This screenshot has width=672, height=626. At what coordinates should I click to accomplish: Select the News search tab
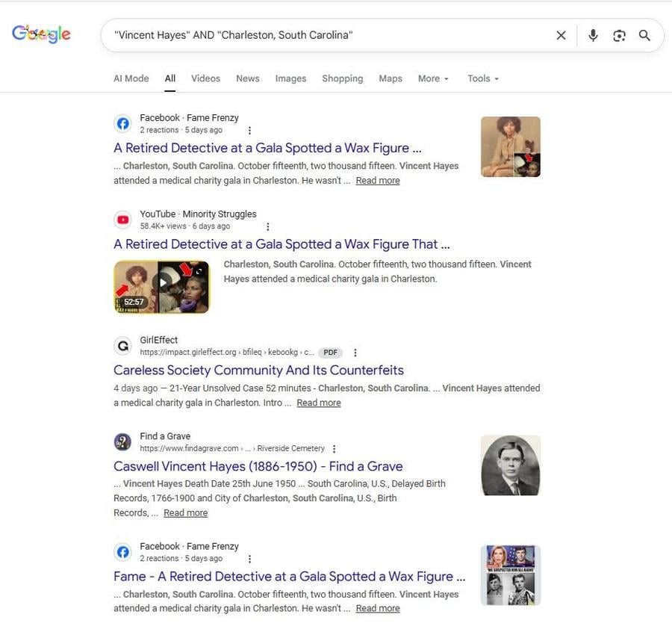(x=247, y=78)
